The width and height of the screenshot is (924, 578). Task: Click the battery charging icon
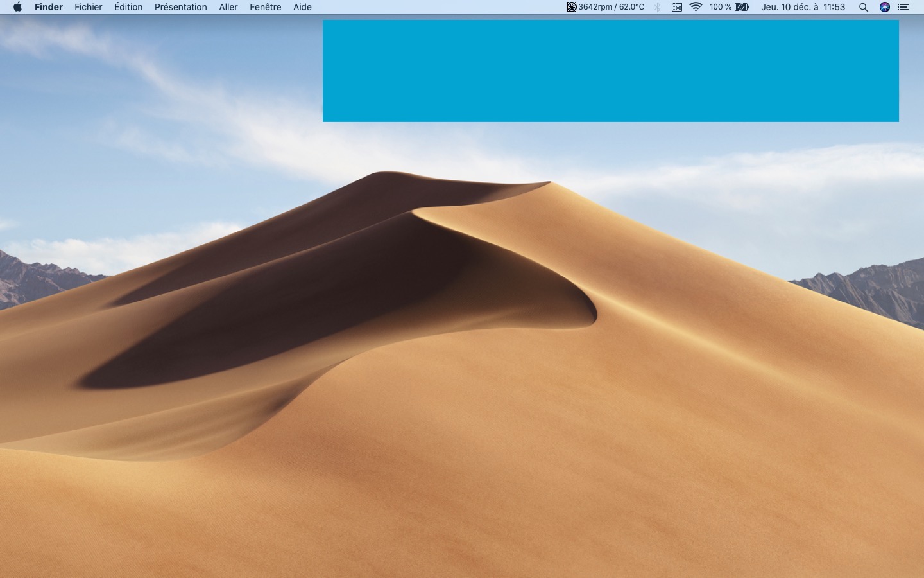coord(742,7)
